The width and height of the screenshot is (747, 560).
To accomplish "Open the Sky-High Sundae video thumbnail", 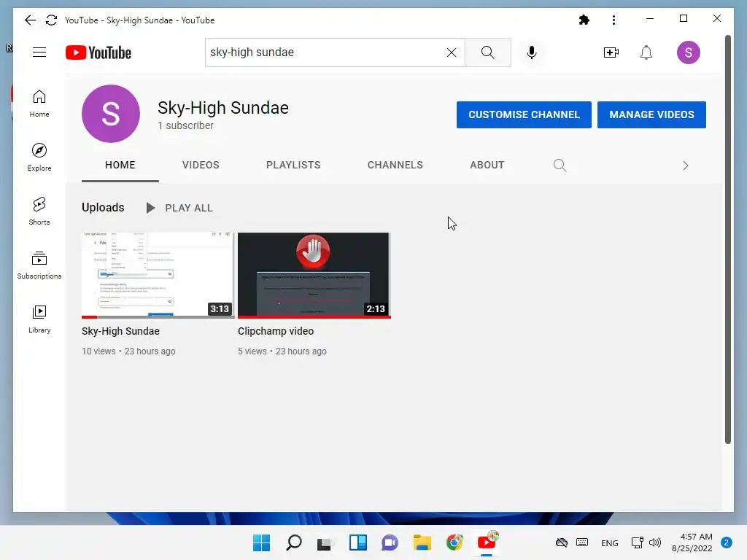I will coord(158,275).
